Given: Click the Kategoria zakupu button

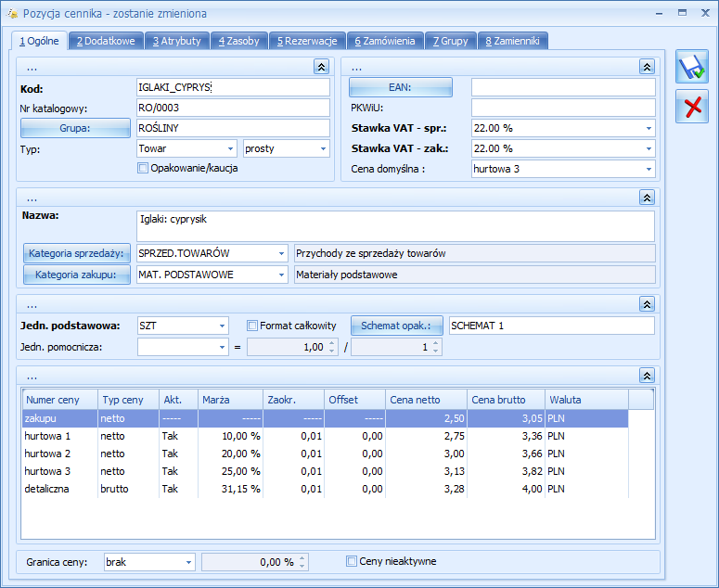Looking at the screenshot, I should [77, 275].
